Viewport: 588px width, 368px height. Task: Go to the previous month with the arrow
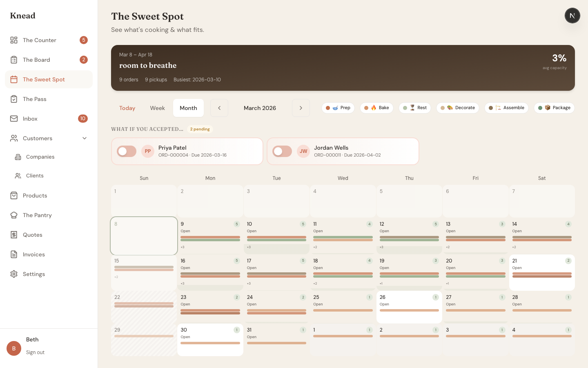click(219, 108)
